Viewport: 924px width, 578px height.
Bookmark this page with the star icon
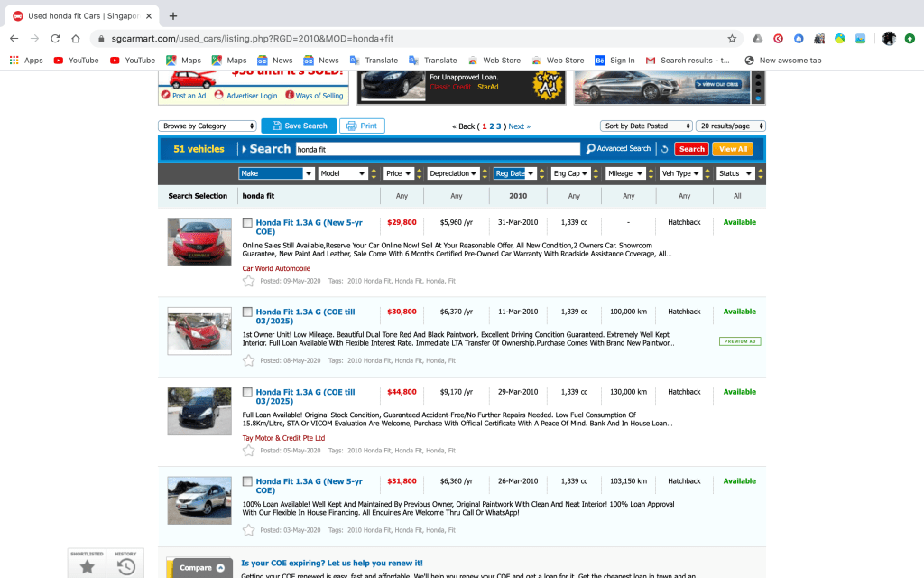[x=732, y=39]
